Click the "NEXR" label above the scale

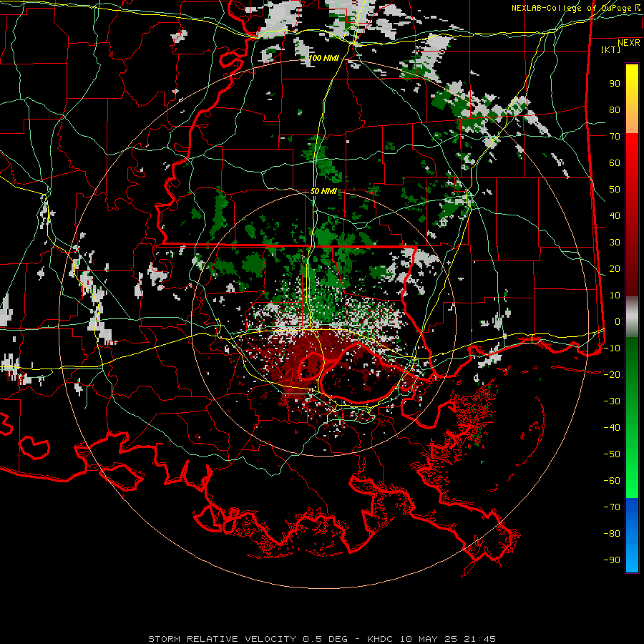coord(629,43)
